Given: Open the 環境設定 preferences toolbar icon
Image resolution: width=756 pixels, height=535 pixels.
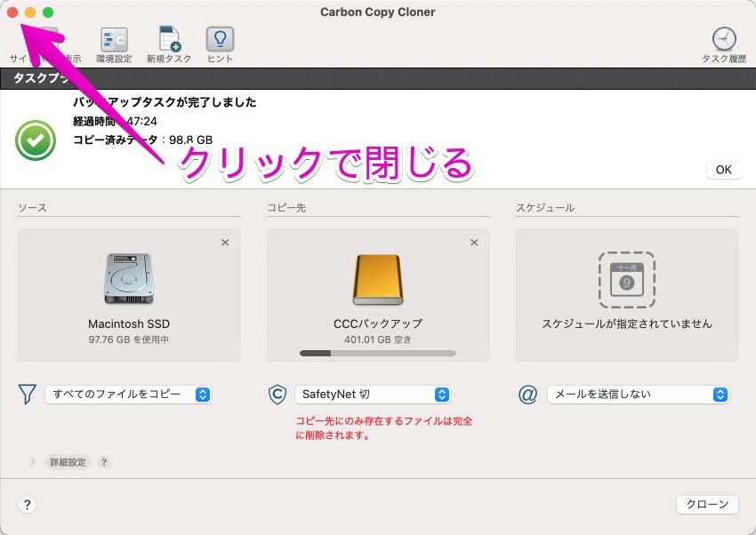Looking at the screenshot, I should tap(114, 40).
